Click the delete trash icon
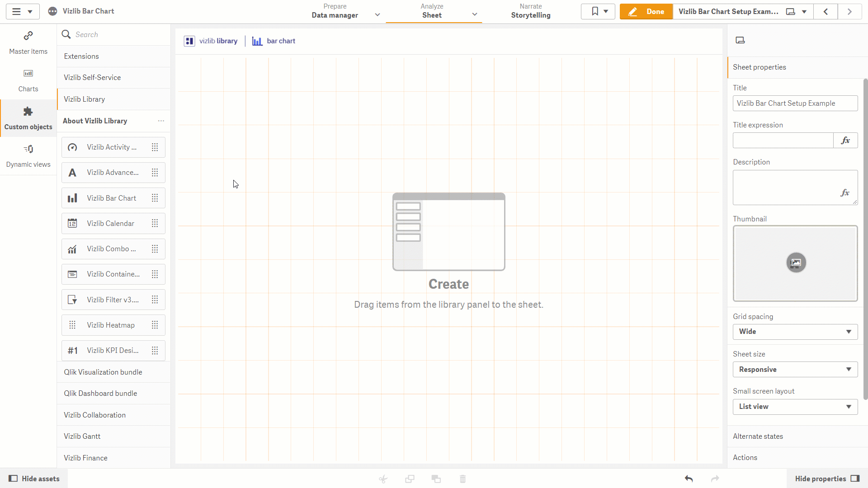The width and height of the screenshot is (868, 488). click(x=462, y=479)
